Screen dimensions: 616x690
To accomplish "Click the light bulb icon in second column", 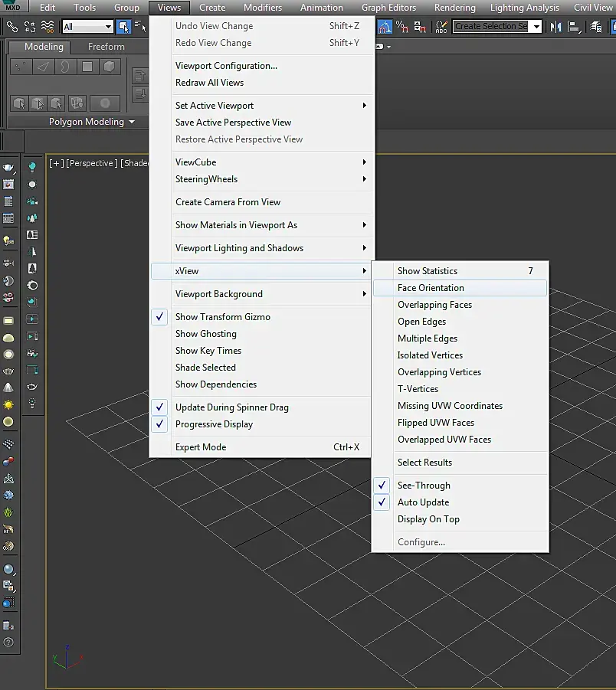I will 32,167.
